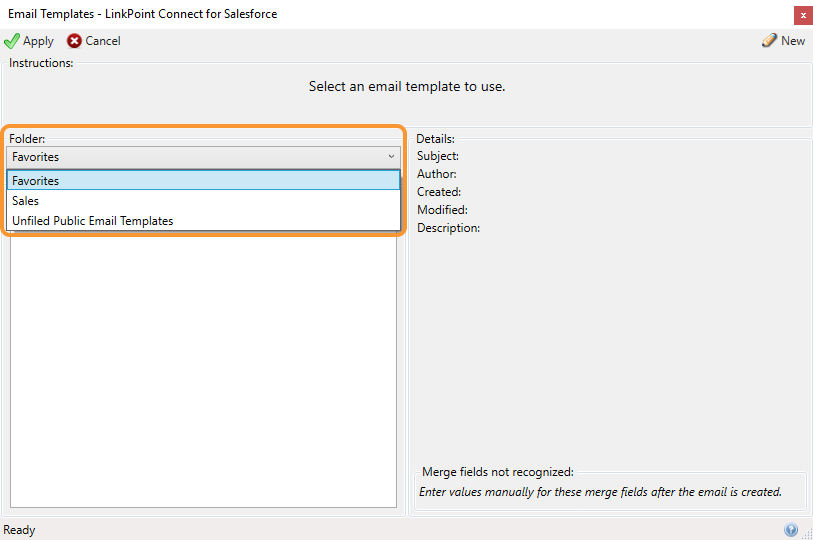
Task: Click the 'Select an email template to use.' text
Action: coord(407,86)
